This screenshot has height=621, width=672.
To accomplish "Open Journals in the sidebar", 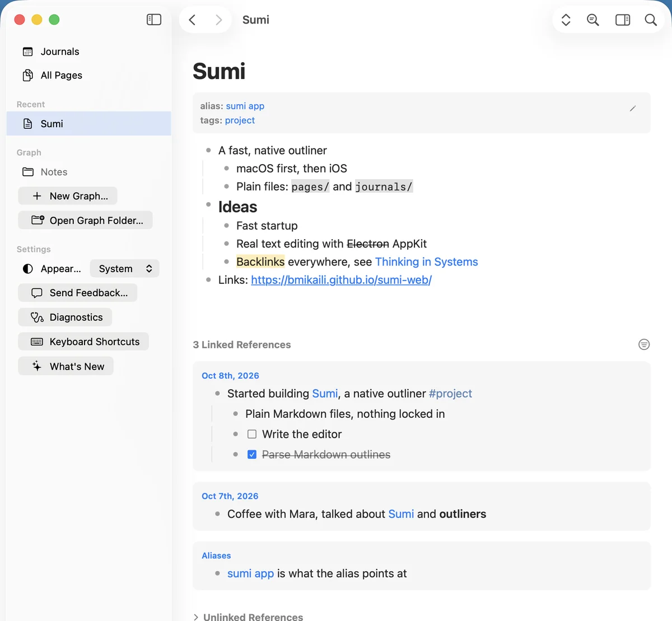I will pos(88,52).
